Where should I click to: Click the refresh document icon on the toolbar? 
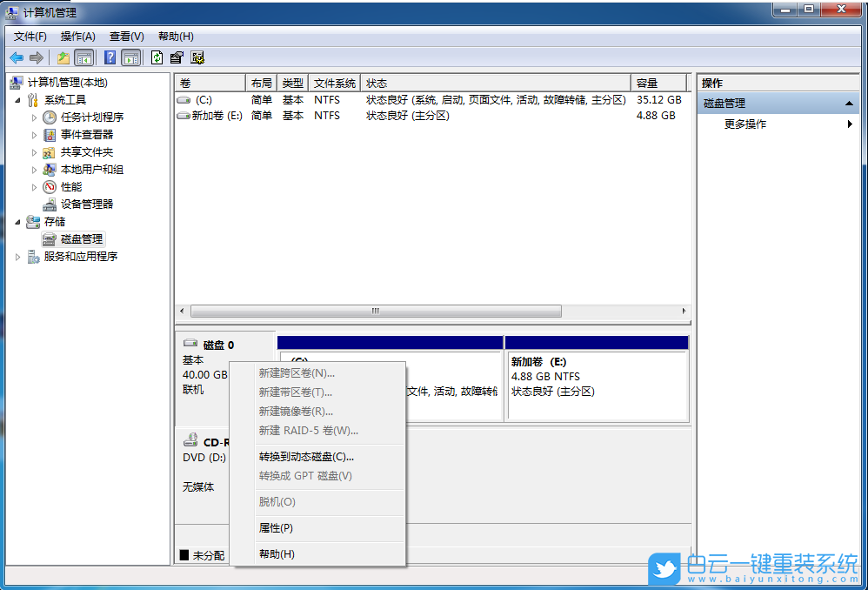pos(157,57)
